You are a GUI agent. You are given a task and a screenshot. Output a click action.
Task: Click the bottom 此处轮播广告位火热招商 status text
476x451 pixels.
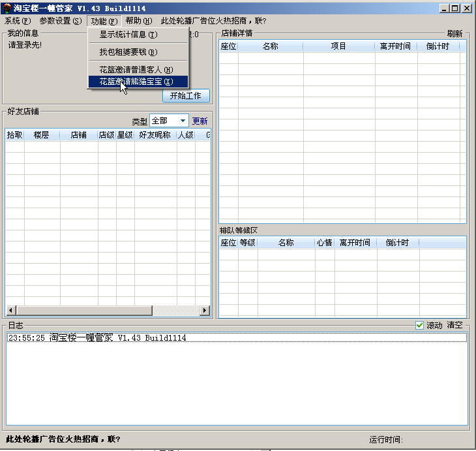[x=63, y=439]
